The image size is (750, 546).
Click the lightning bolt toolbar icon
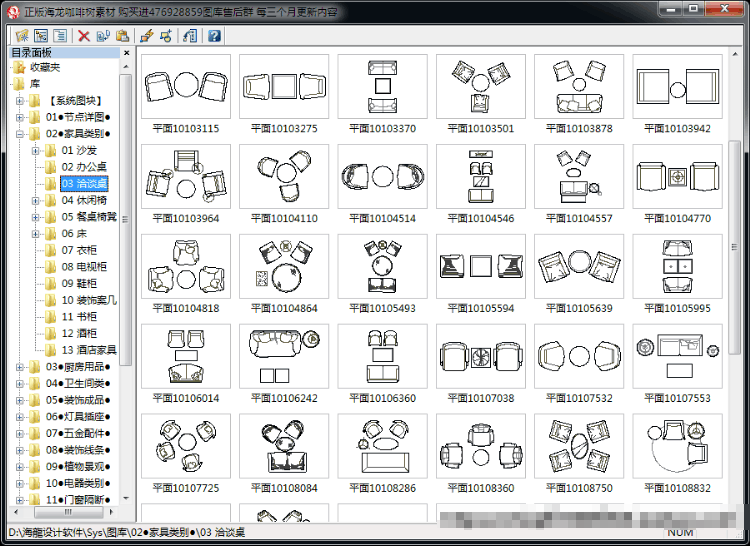point(146,36)
